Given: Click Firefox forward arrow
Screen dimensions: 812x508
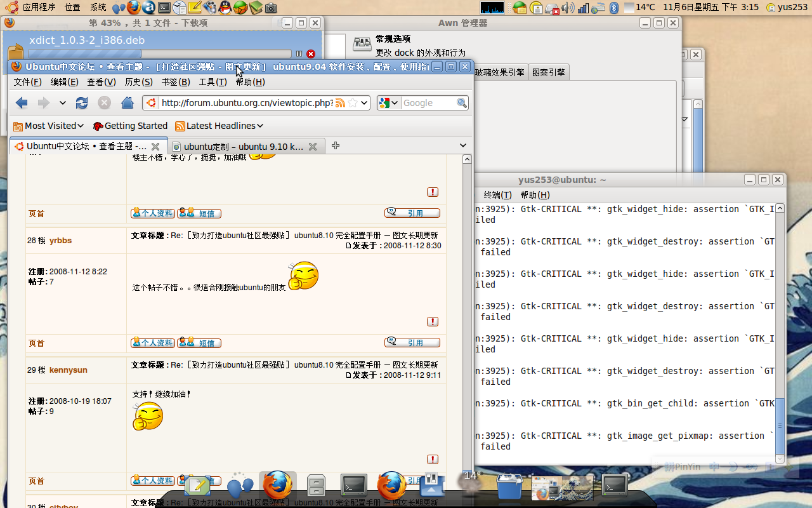Looking at the screenshot, I should [x=43, y=103].
